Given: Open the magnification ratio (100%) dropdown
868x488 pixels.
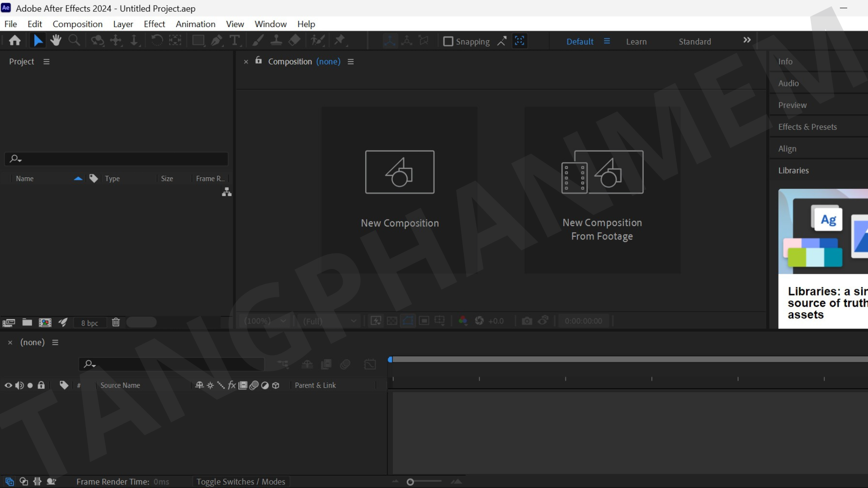Looking at the screenshot, I should [264, 321].
